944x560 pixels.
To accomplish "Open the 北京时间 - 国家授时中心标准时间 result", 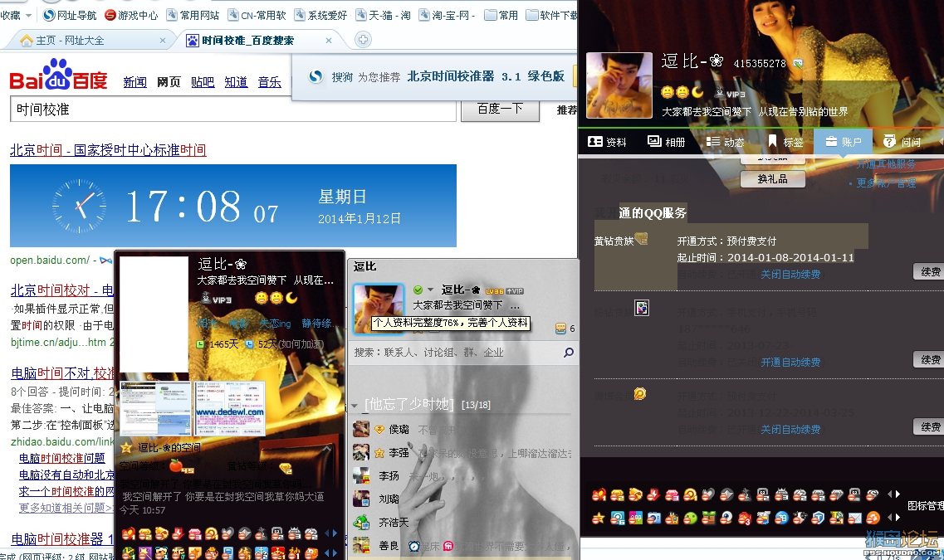I will [109, 150].
